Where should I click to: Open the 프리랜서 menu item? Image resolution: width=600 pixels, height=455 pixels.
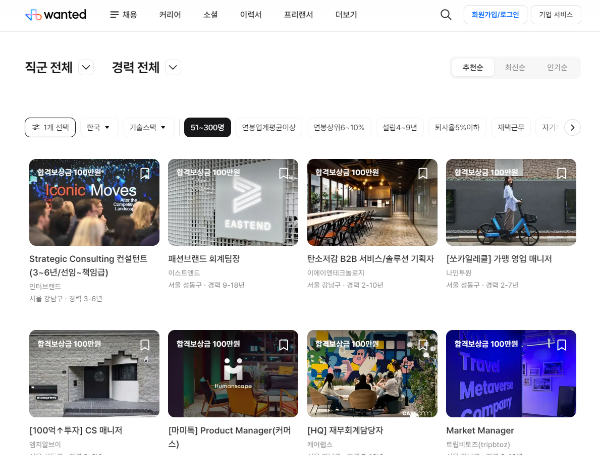click(298, 15)
